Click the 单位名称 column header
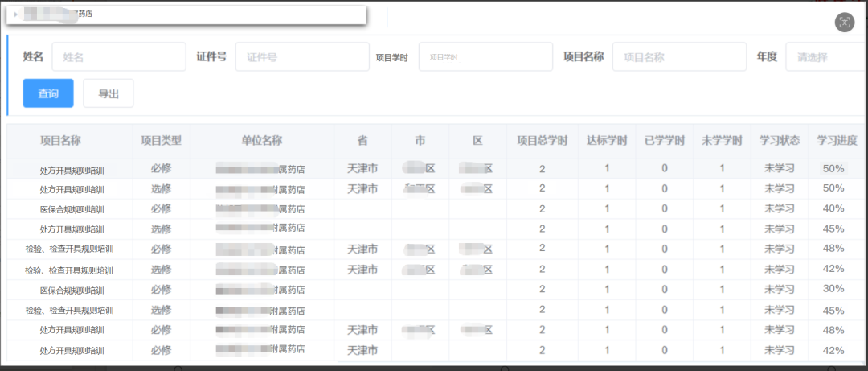This screenshot has height=371, width=868. click(x=262, y=141)
